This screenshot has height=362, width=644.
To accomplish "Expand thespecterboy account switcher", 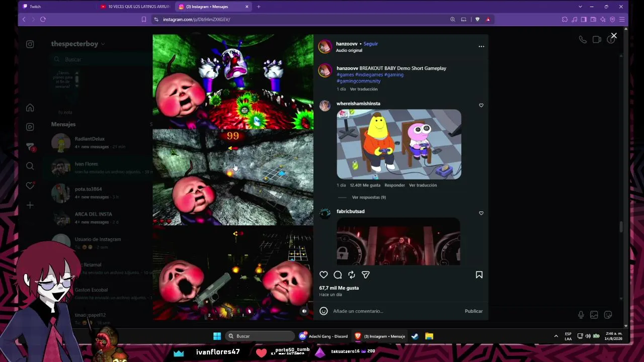I will pos(78,44).
